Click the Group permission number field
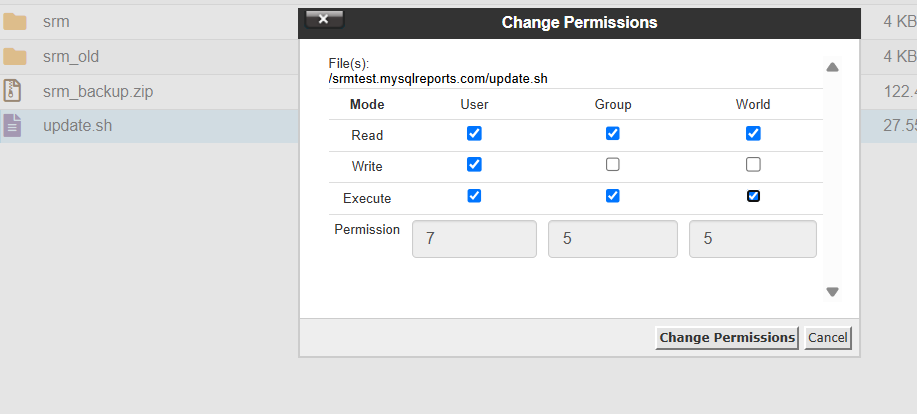 [613, 239]
